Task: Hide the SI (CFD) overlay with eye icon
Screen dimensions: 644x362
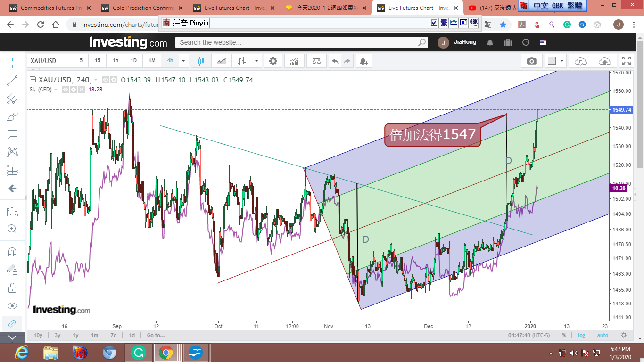Action: [x=66, y=90]
